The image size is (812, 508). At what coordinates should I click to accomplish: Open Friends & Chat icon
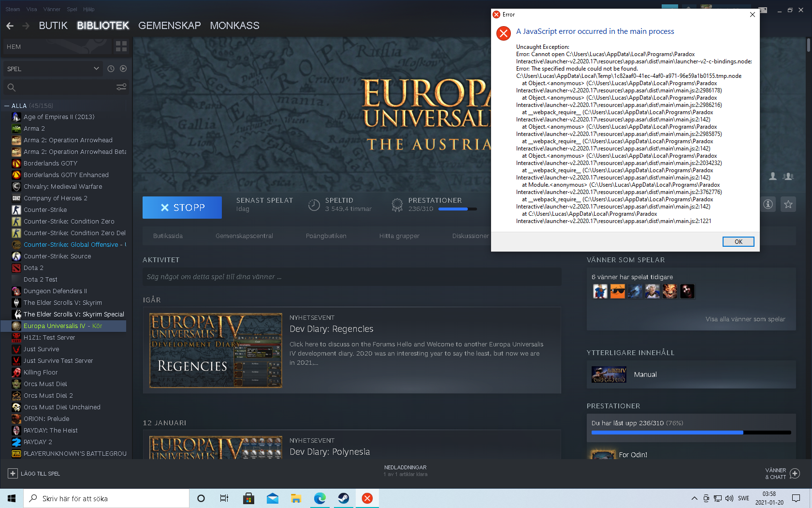[x=795, y=474]
